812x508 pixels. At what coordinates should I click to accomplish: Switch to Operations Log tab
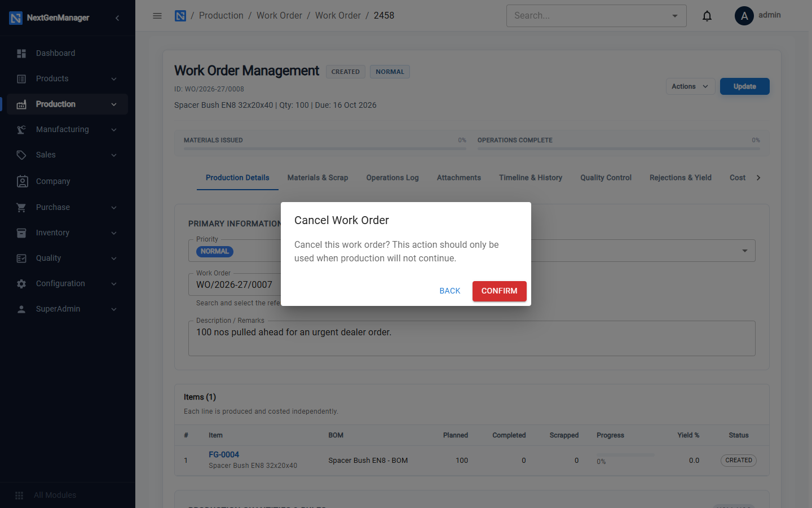(x=392, y=178)
